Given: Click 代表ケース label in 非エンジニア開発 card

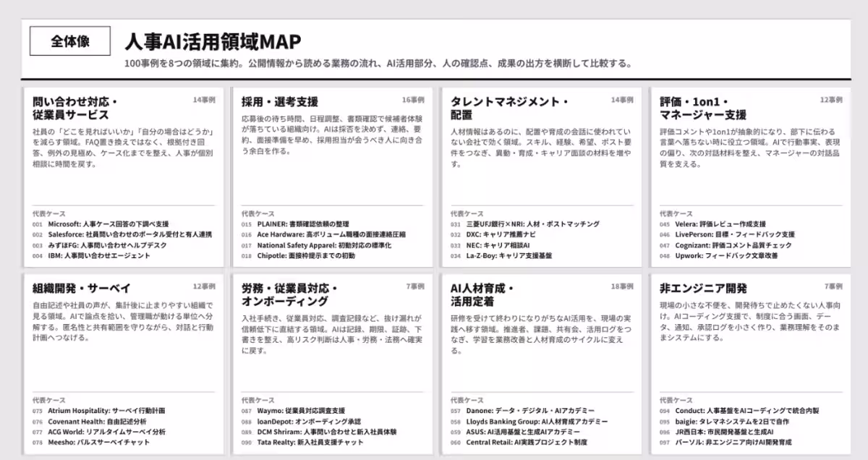Looking at the screenshot, I should point(676,401).
